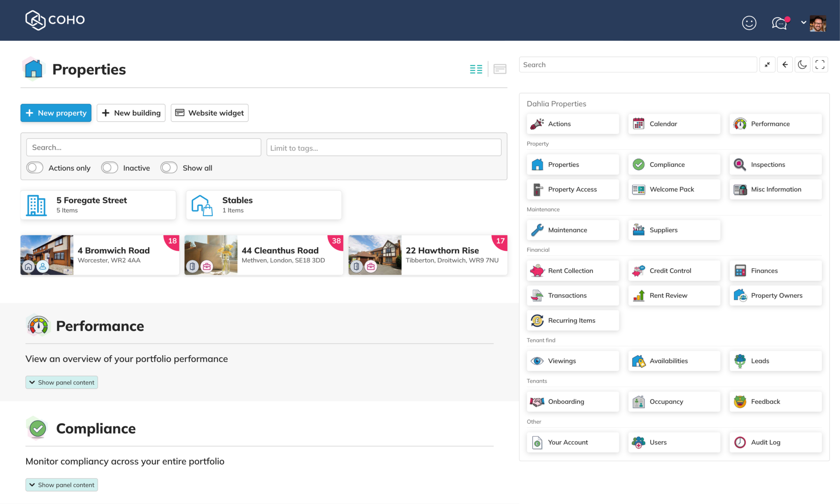Open the smiley face feedback icon
This screenshot has height=504, width=840.
(749, 23)
